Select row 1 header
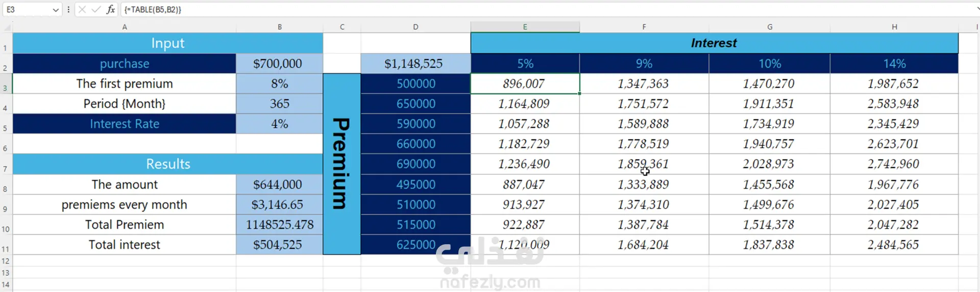Viewport: 980px width, 292px height. tap(6, 43)
